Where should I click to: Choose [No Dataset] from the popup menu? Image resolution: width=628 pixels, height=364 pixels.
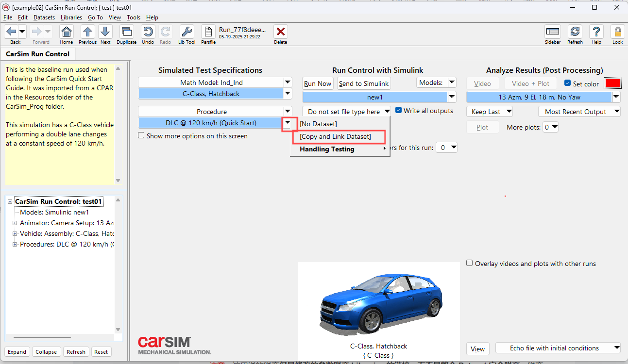click(318, 124)
